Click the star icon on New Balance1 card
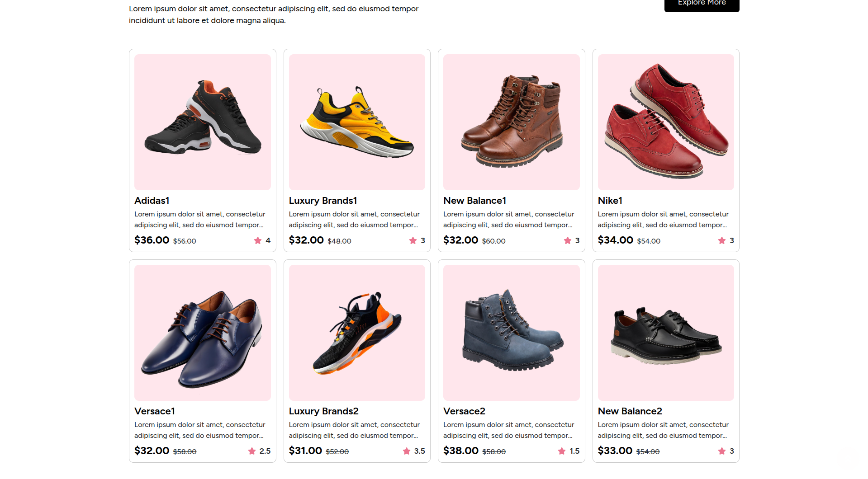This screenshot has height=479, width=868. 567,240
